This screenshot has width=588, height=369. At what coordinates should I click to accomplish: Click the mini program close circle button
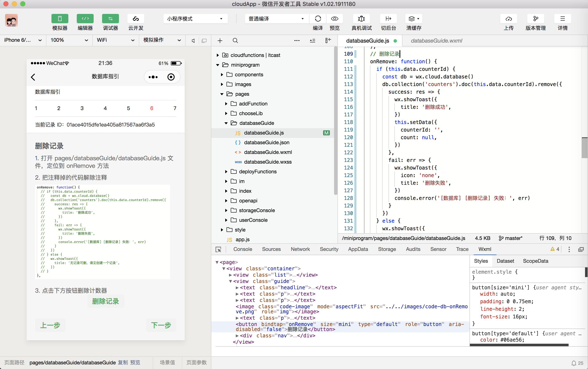click(x=171, y=77)
